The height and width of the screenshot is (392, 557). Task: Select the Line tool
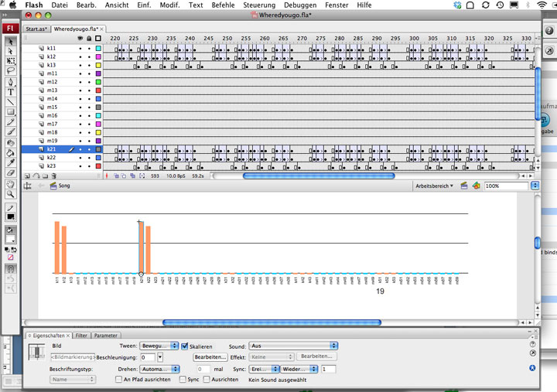[11, 102]
